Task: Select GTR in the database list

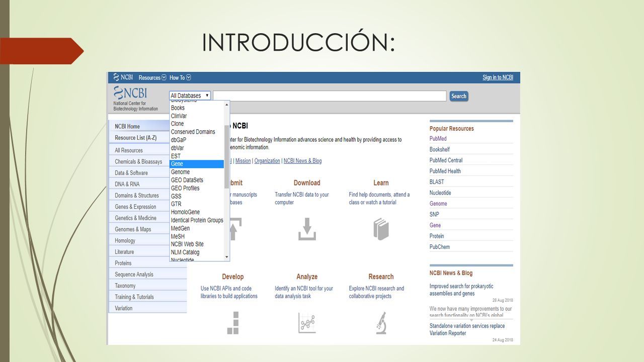Action: coord(197,204)
